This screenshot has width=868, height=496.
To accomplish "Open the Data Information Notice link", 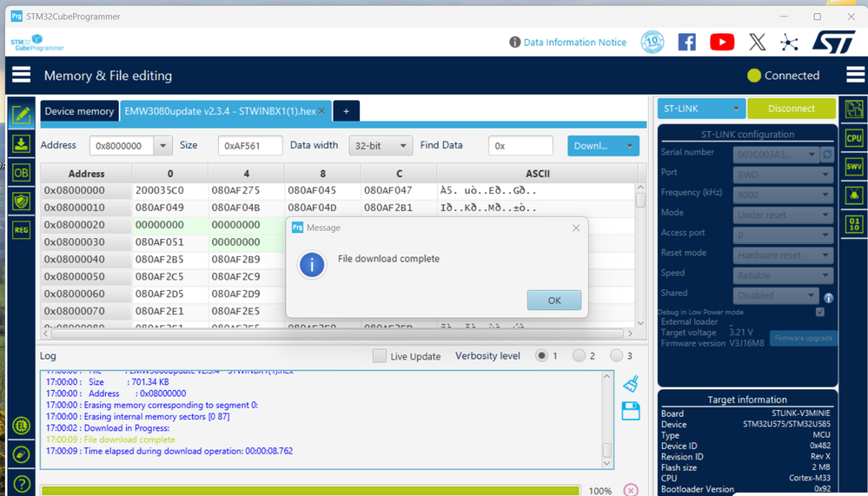I will point(574,42).
